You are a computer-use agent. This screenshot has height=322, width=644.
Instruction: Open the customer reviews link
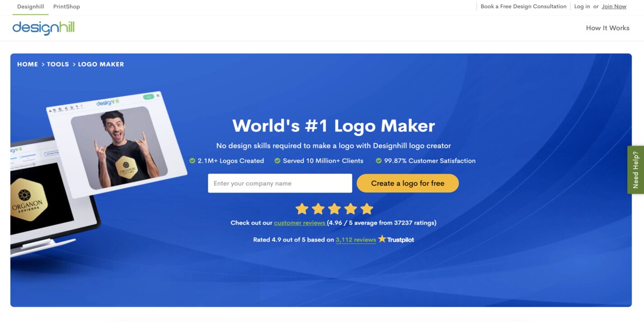(299, 223)
